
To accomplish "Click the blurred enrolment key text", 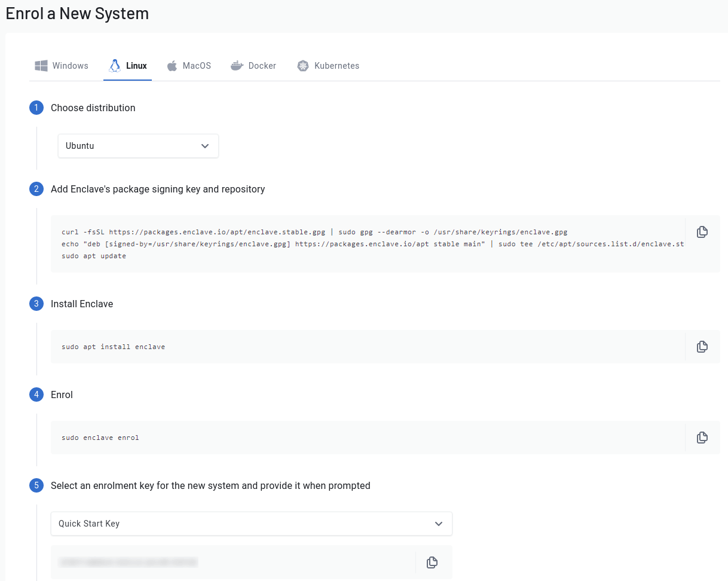I will coord(128,562).
